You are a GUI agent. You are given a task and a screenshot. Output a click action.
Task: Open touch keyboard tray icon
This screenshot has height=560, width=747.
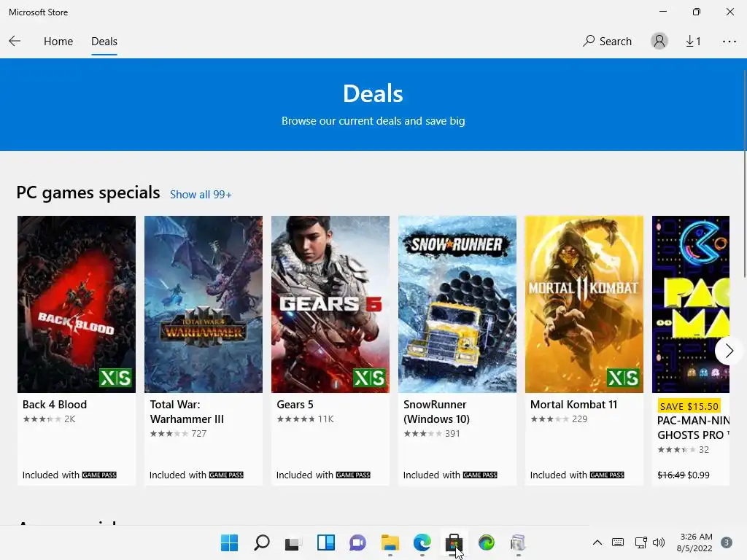click(618, 542)
